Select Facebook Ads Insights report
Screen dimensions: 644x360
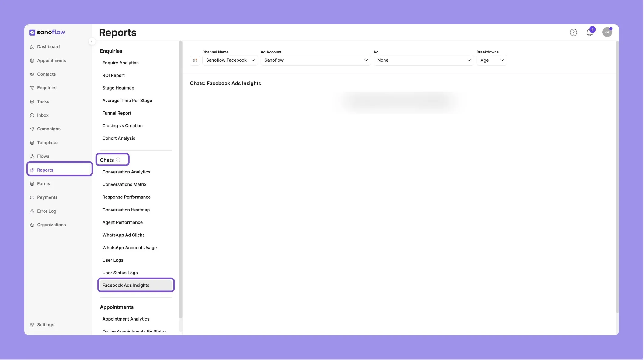pos(136,285)
